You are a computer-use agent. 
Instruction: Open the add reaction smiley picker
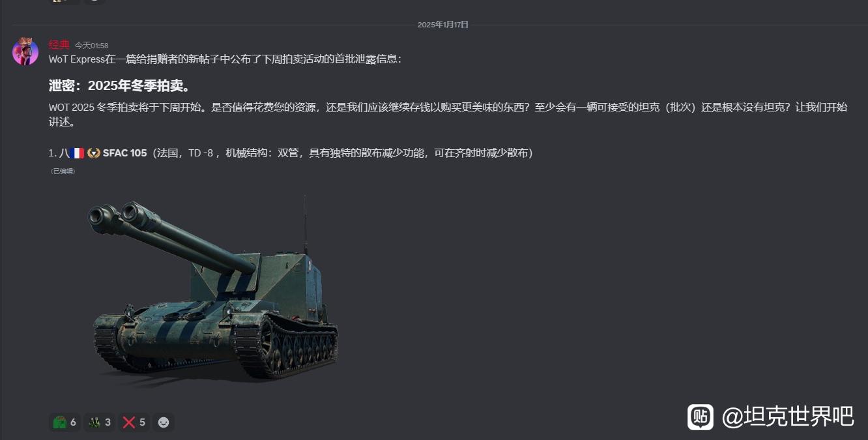(x=164, y=422)
